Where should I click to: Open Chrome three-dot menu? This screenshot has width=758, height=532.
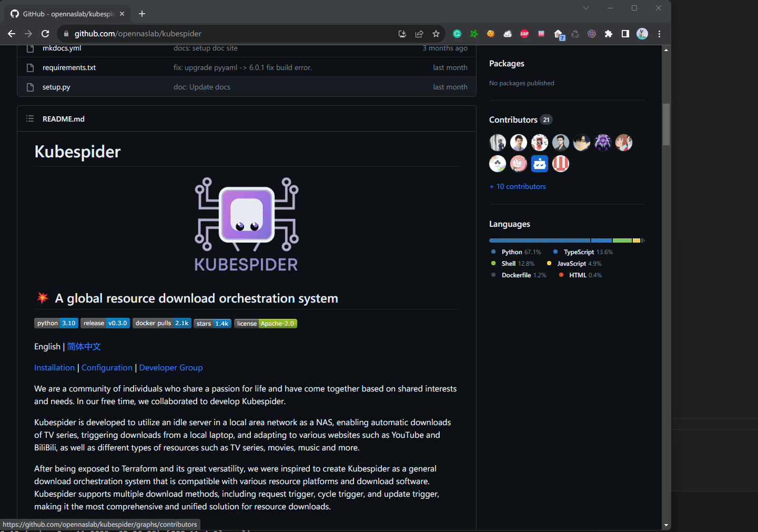point(659,34)
